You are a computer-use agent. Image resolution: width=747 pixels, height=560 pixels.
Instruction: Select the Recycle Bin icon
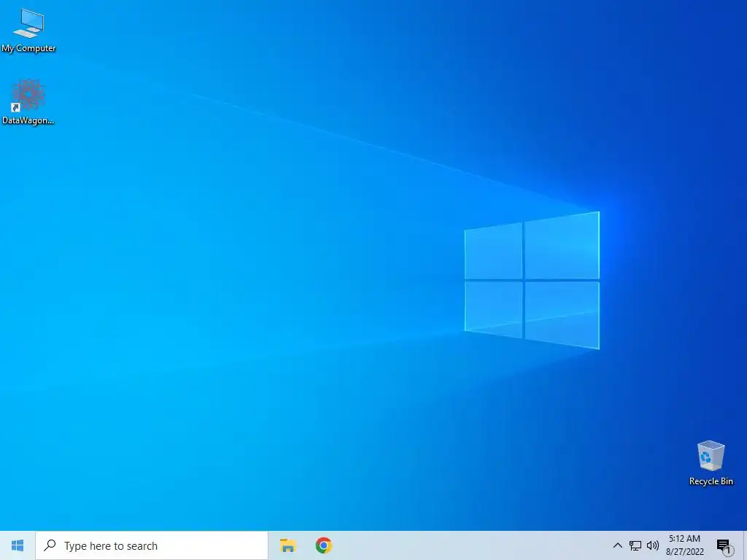711,462
